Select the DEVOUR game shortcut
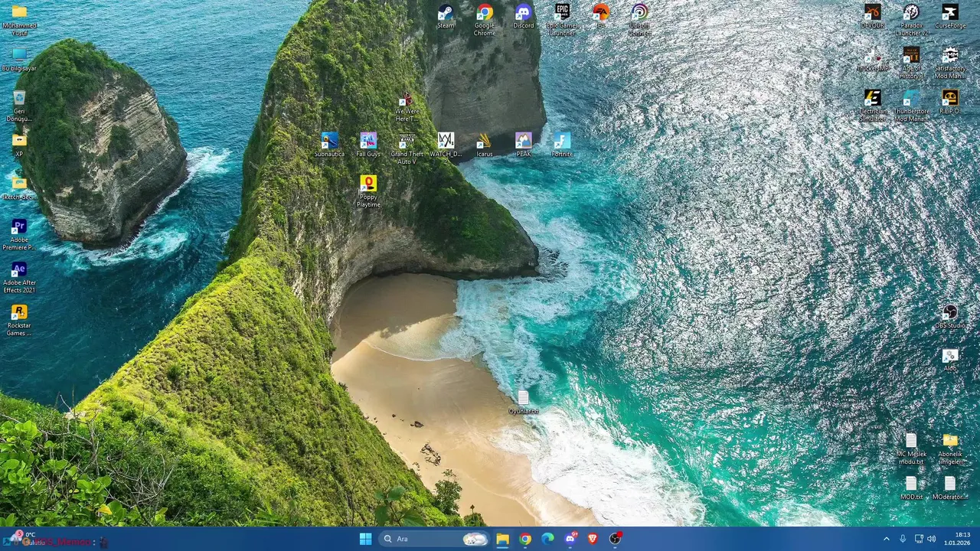980x551 pixels. pos(872,17)
